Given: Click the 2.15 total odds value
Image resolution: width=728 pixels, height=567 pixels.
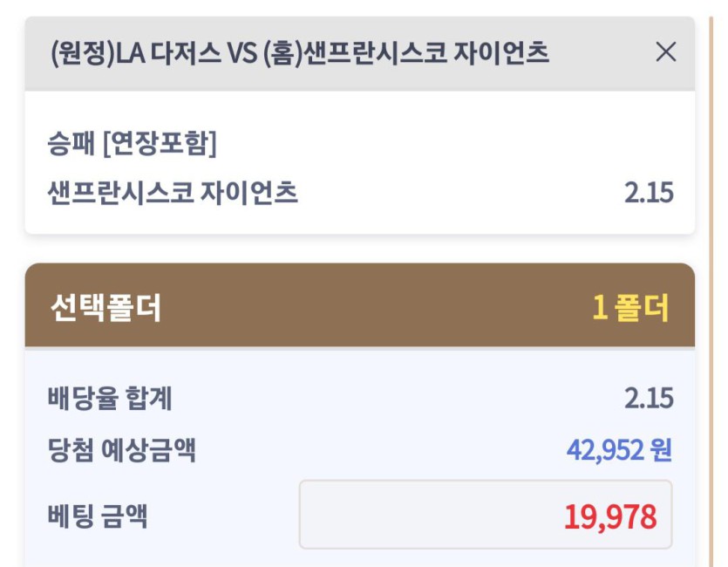Looking at the screenshot, I should coord(649,399).
